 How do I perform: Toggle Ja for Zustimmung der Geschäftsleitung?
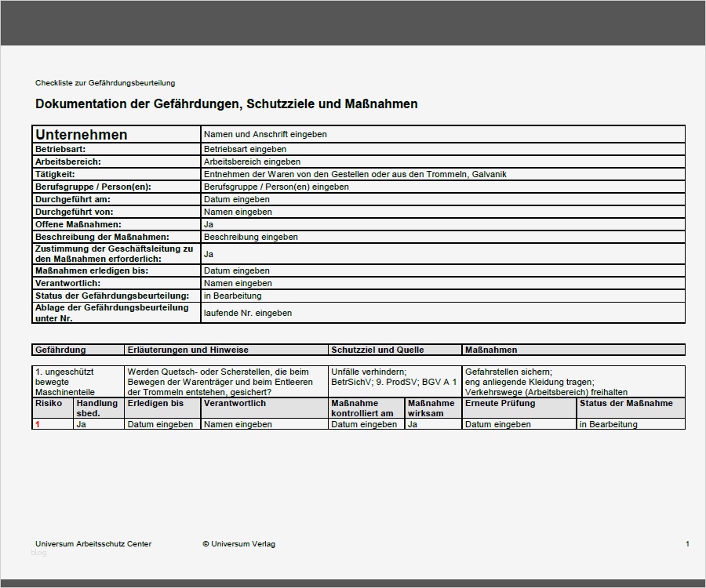coord(207,254)
